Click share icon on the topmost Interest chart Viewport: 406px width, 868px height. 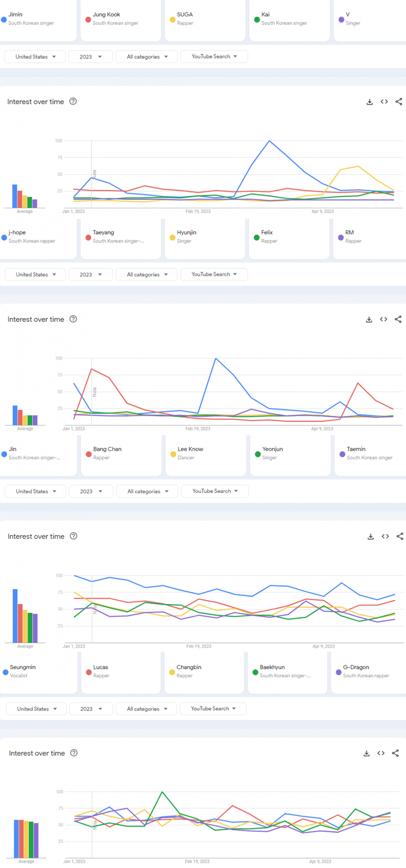click(x=399, y=102)
